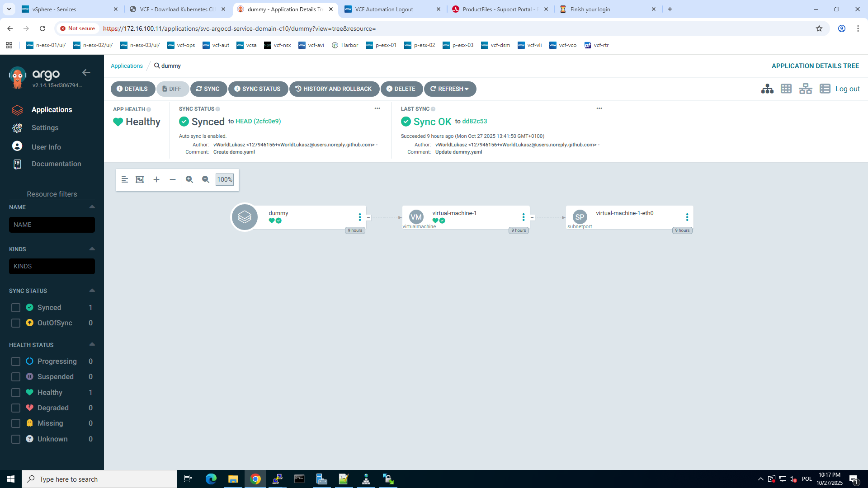Enable the Progressing health filter checkbox

click(x=16, y=361)
